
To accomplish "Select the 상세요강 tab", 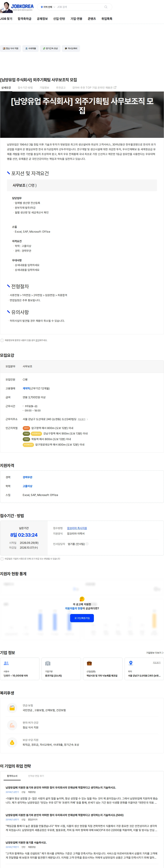I will 6,88.
